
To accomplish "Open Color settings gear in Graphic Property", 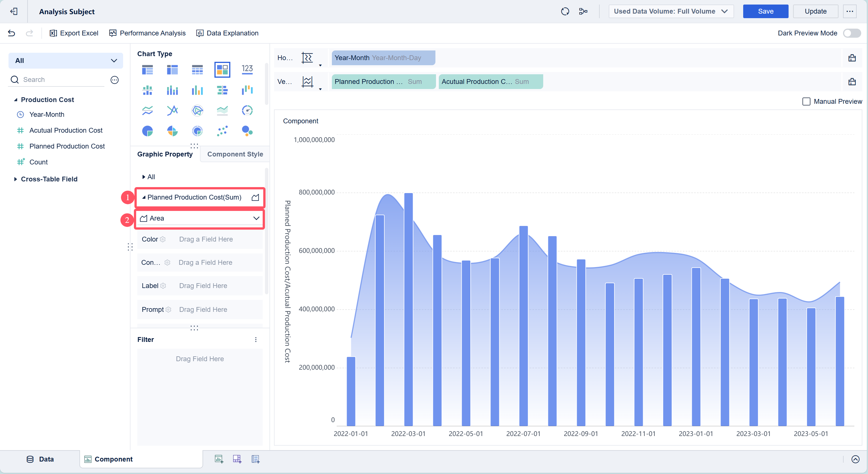I will tap(163, 239).
